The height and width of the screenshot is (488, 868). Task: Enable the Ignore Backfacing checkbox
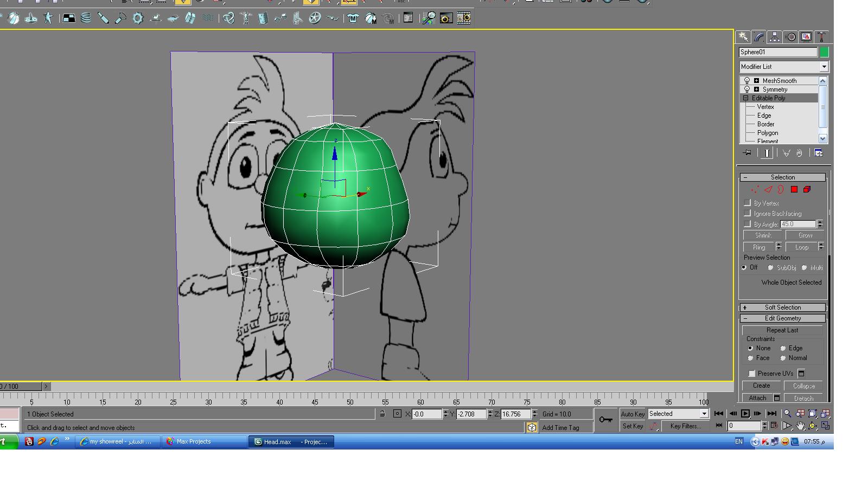tap(748, 213)
